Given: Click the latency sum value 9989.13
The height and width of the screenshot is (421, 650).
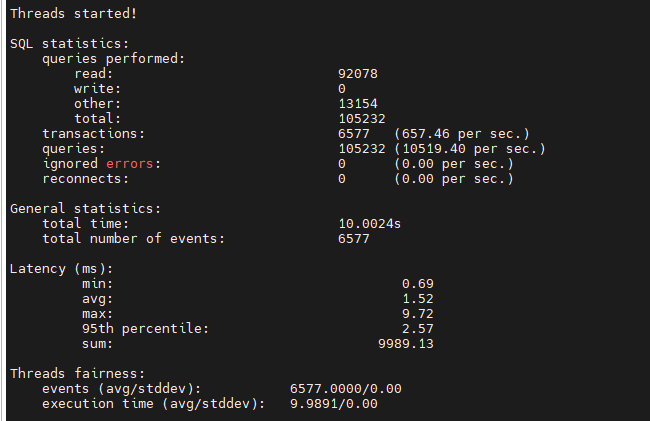Looking at the screenshot, I should [405, 343].
